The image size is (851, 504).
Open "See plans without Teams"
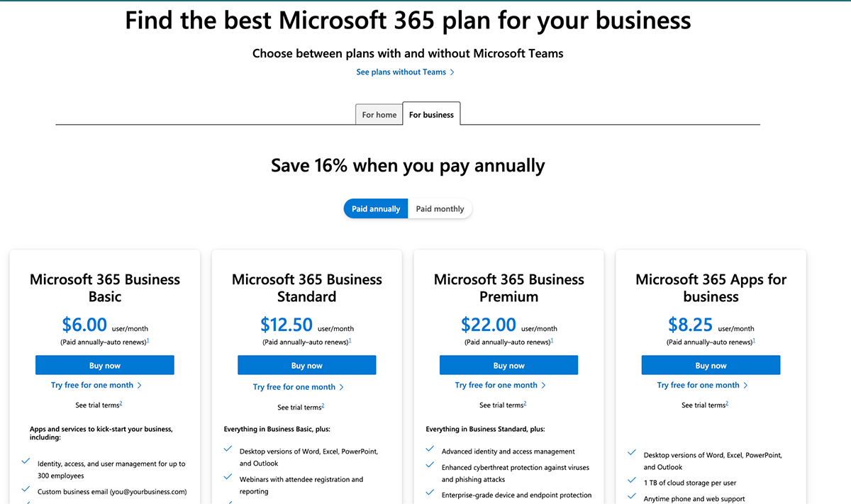[401, 72]
